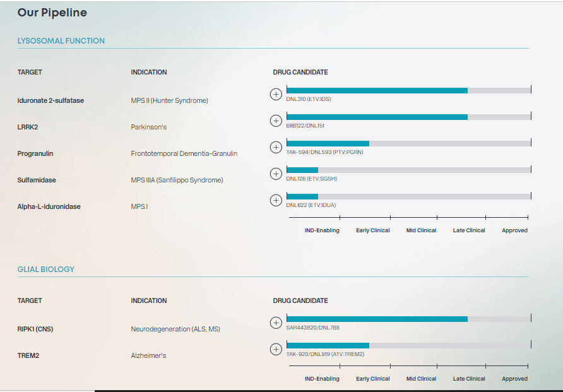Expand the DNL310 (ETV:IDS) plus icon
This screenshot has height=392, width=563.
tap(276, 95)
